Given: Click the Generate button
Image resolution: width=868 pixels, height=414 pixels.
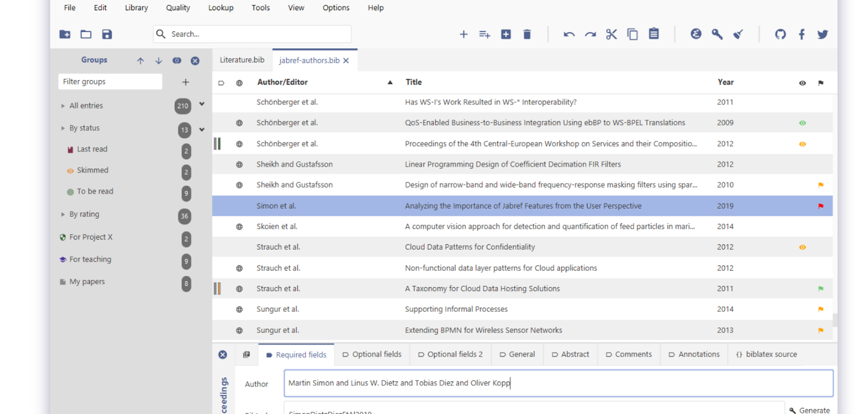Looking at the screenshot, I should pyautogui.click(x=809, y=410).
